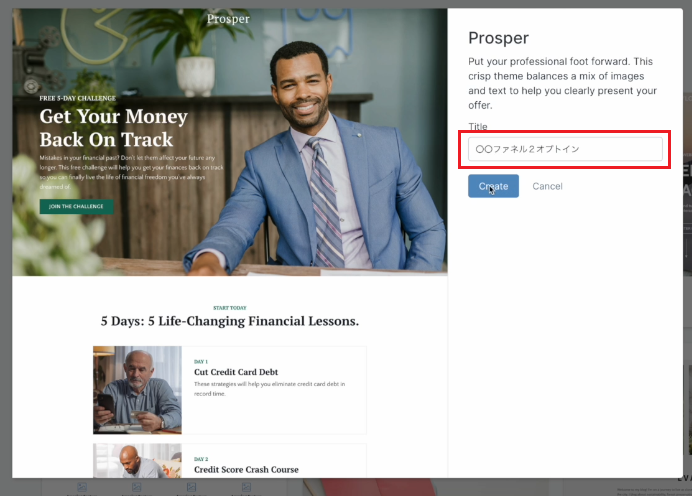Click the START TODAY label in preview
This screenshot has width=692, height=496.
coord(229,308)
